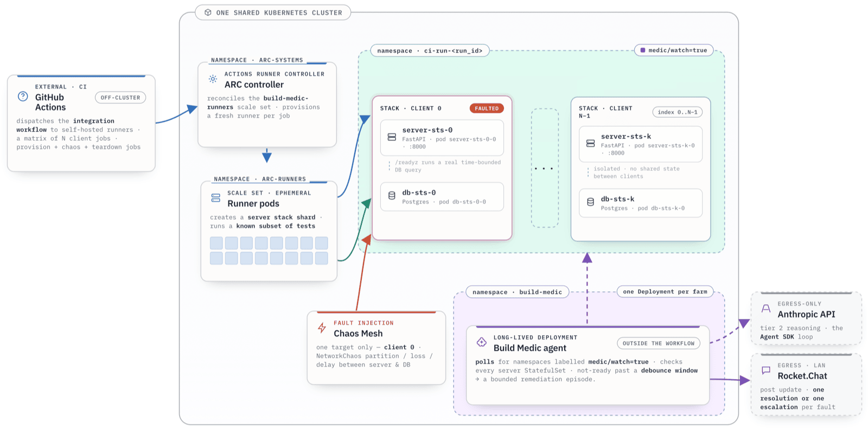Viewport: 868px width, 429px height.
Task: Select the FAULTED status badge
Action: 487,108
